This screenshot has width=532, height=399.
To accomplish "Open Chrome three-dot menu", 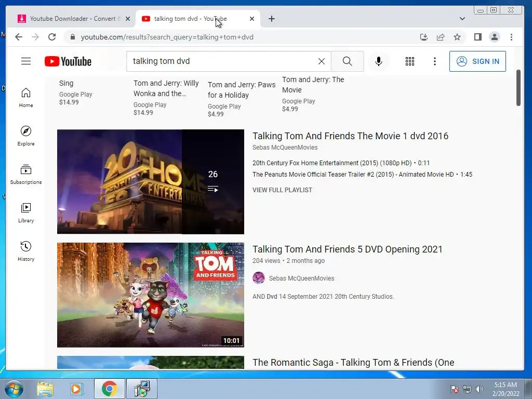I will tap(511, 37).
